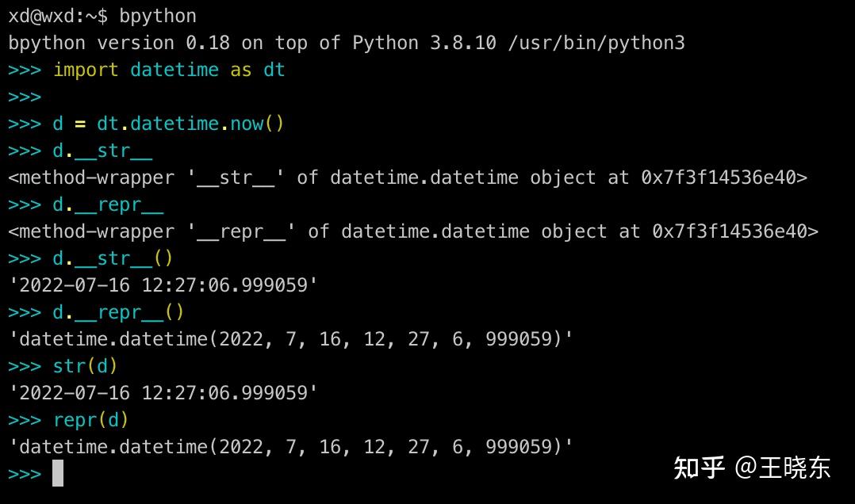
Task: Click the blinking cursor at the bottom prompt
Action: click(58, 473)
